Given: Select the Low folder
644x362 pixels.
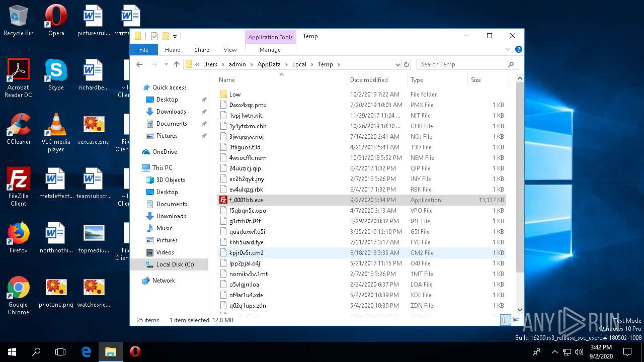Looking at the screenshot, I should tap(362, 95).
